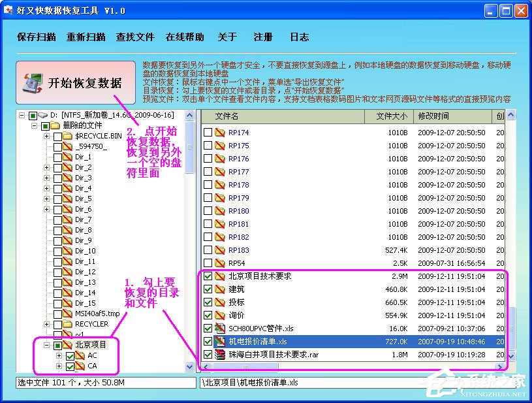Expand the $RECYCLE.BIN folder node
532x403 pixels.
(x=46, y=137)
